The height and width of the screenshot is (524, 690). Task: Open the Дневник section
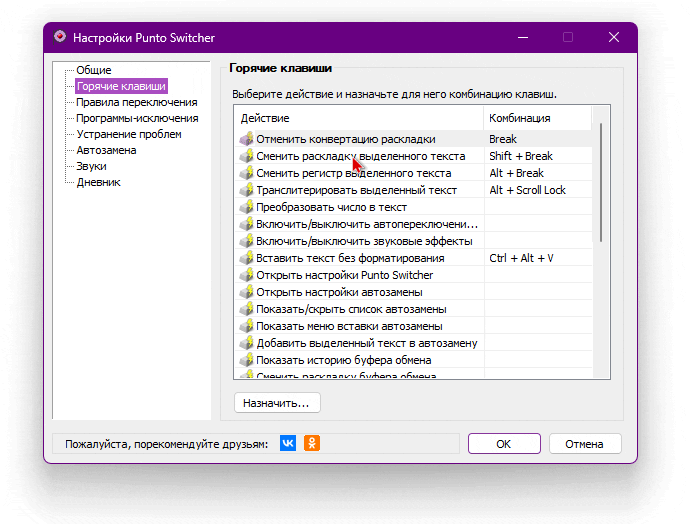[99, 183]
